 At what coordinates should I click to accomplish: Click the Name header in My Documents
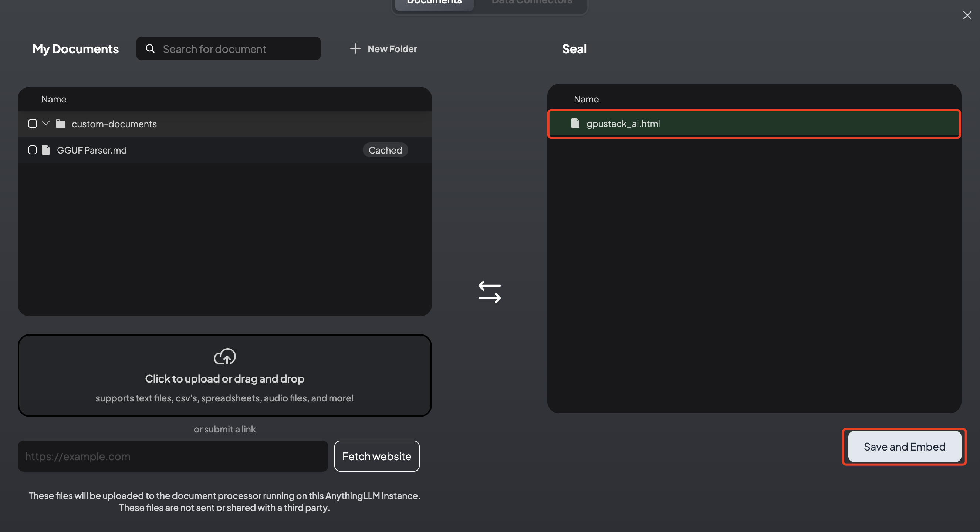click(54, 99)
